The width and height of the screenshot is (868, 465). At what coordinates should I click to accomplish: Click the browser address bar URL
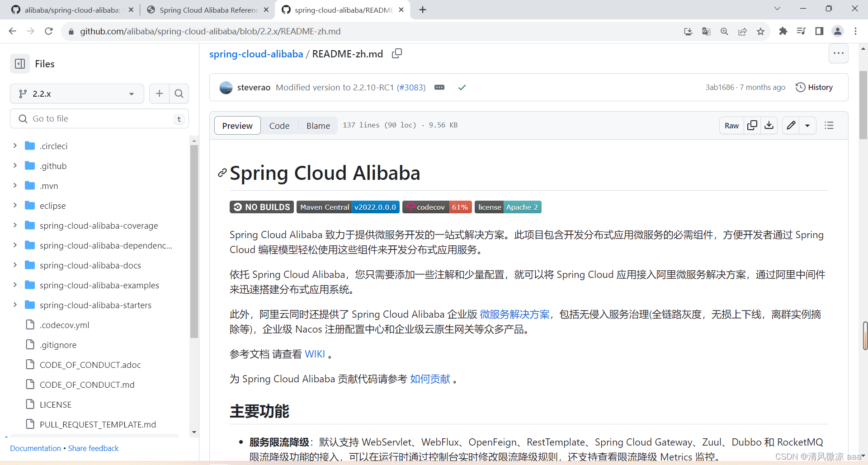pos(210,31)
